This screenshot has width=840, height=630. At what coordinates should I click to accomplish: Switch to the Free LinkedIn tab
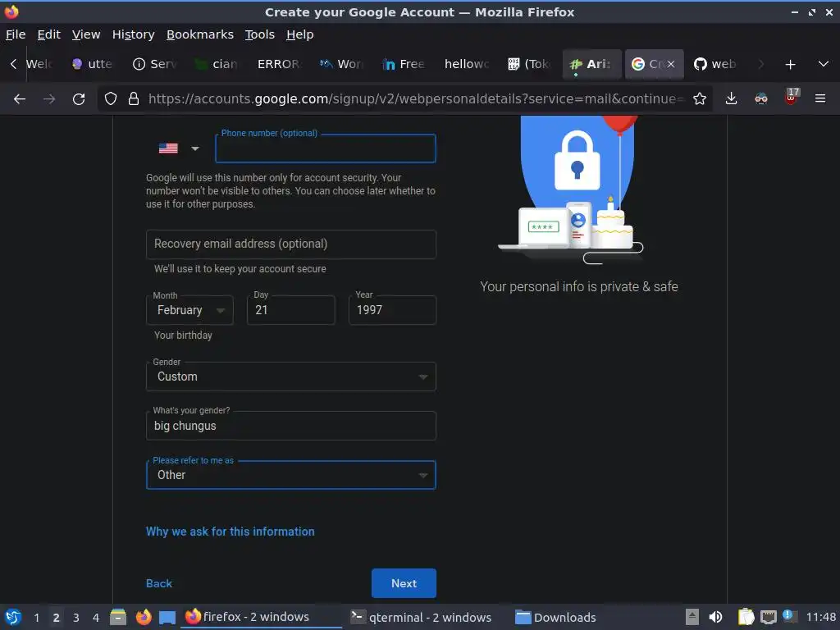tap(404, 64)
